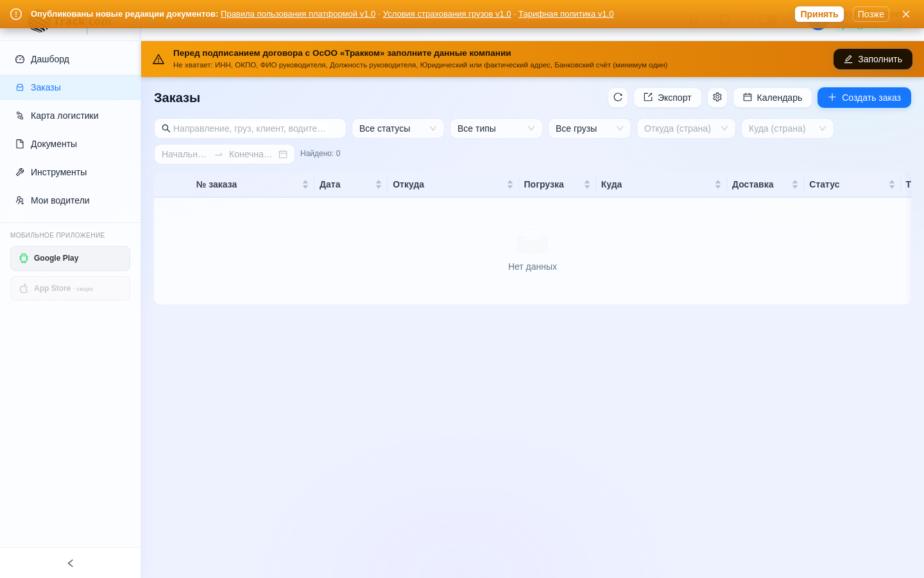The height and width of the screenshot is (578, 924).
Task: Open the Куда (страна) dropdown
Action: (787, 128)
